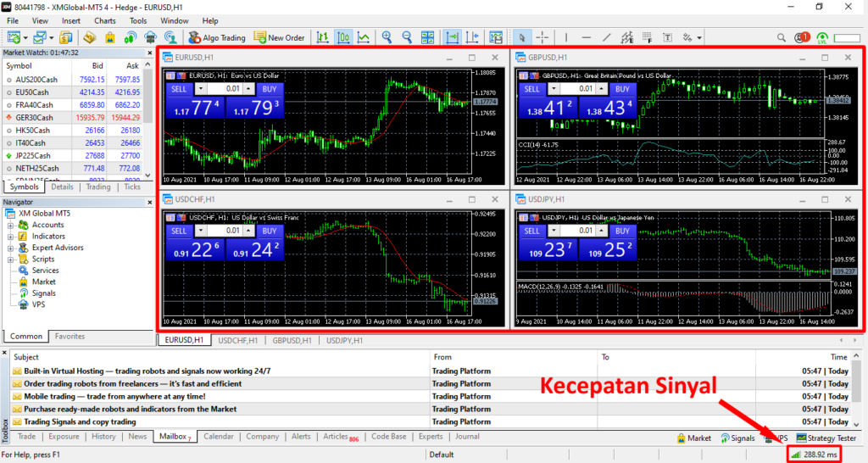The height and width of the screenshot is (463, 868).
Task: Open EURUSD volume dropdown arrow beside SELL
Action: (200, 89)
